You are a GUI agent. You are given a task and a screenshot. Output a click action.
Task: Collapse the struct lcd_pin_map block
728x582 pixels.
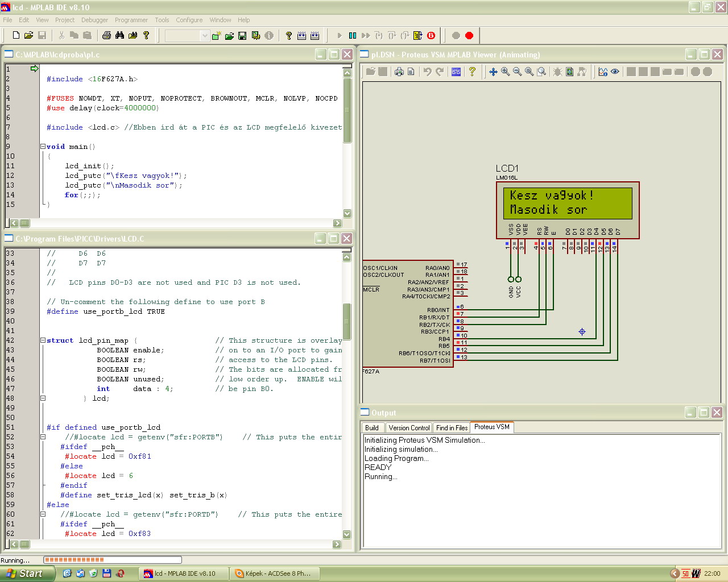coord(43,340)
